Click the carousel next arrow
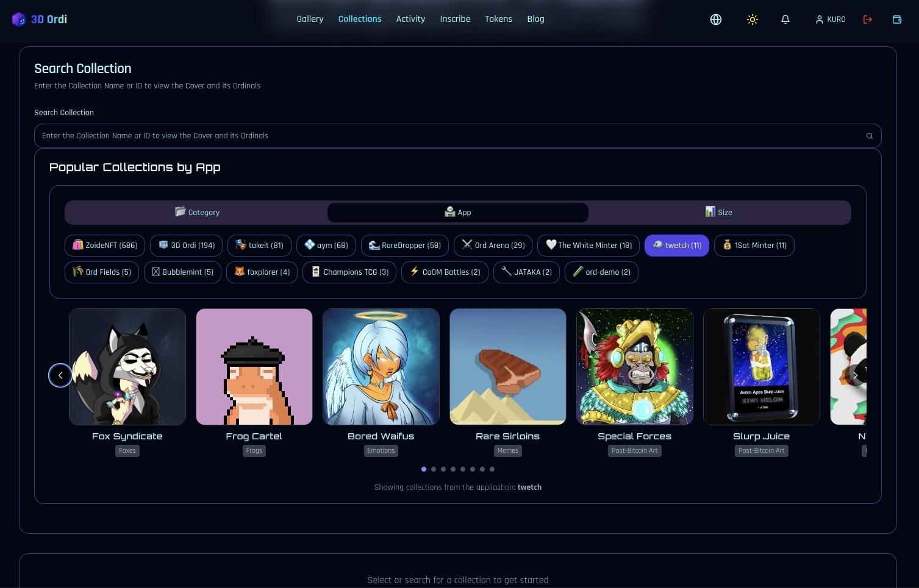The width and height of the screenshot is (919, 588). (856, 375)
